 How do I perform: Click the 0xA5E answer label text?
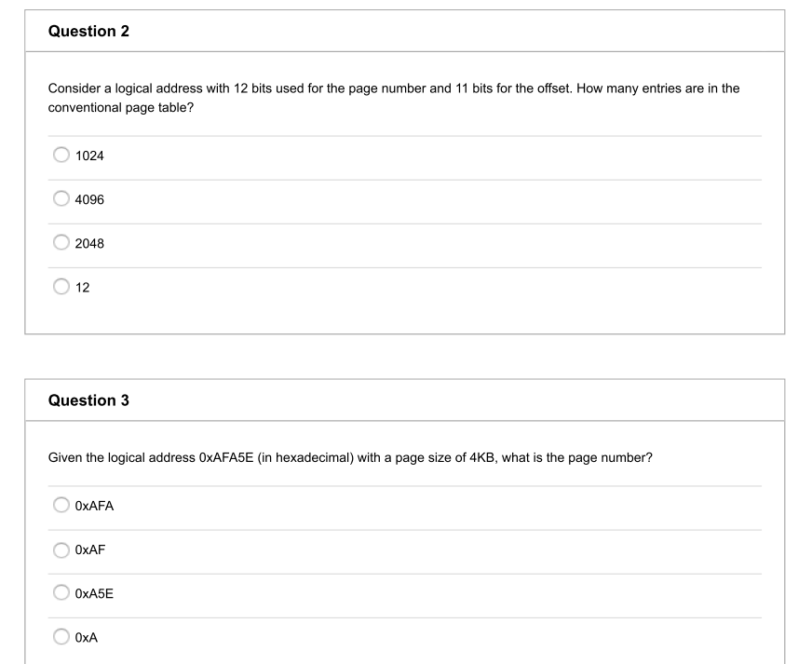(x=94, y=593)
